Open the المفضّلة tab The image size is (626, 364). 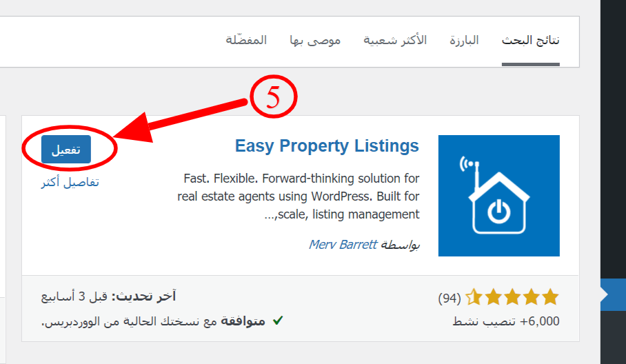click(x=246, y=40)
